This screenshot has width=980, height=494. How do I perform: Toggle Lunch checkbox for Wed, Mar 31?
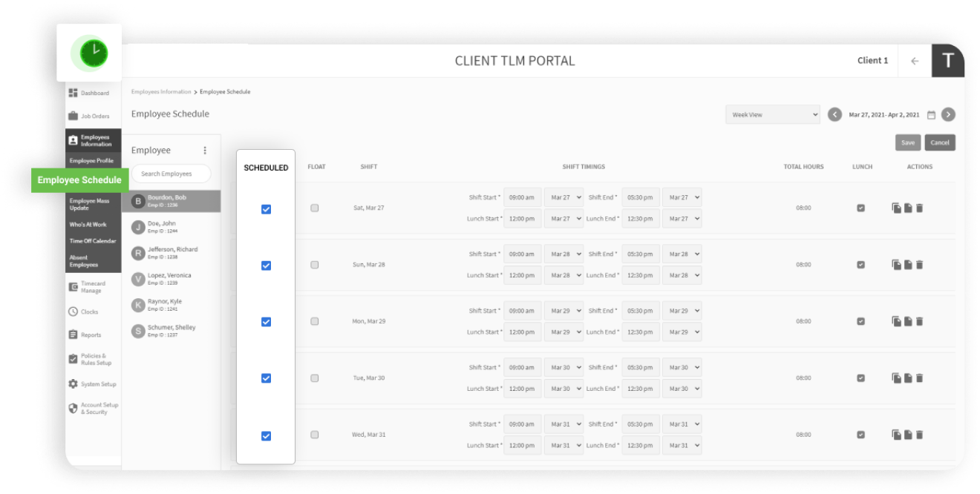point(861,435)
